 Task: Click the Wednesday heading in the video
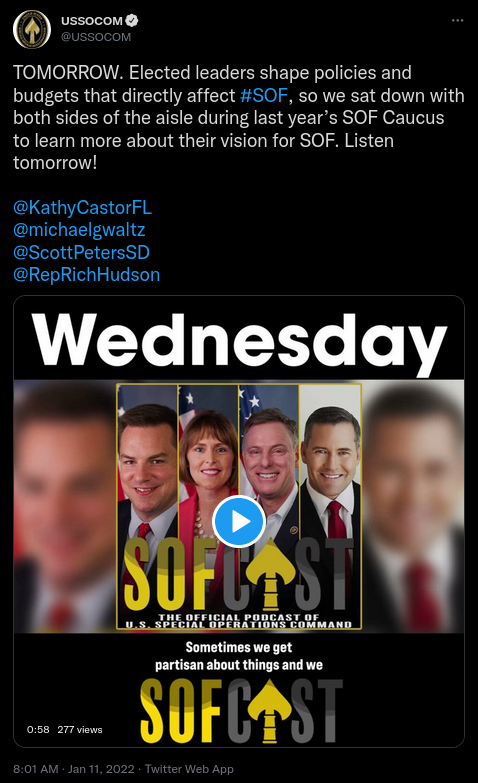[239, 341]
